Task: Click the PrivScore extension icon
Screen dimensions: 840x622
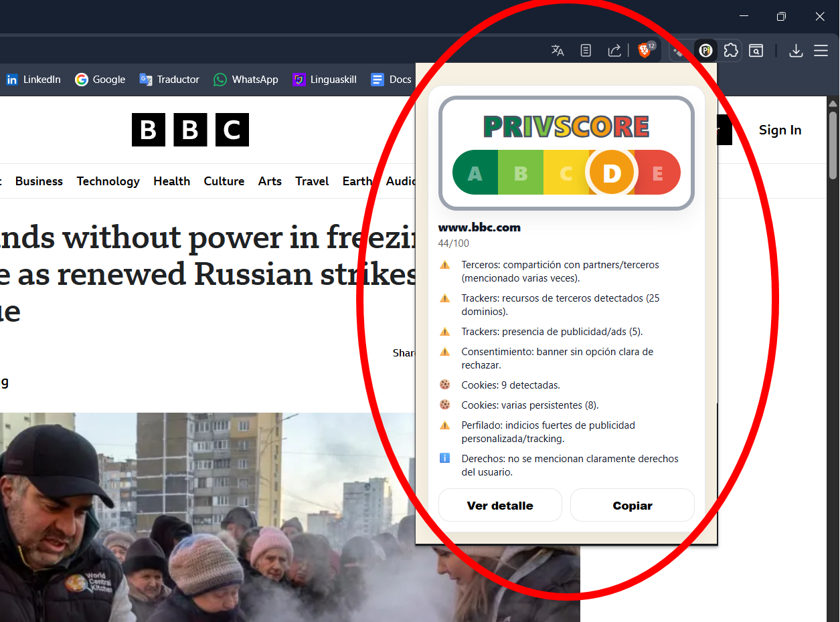Action: (x=705, y=50)
